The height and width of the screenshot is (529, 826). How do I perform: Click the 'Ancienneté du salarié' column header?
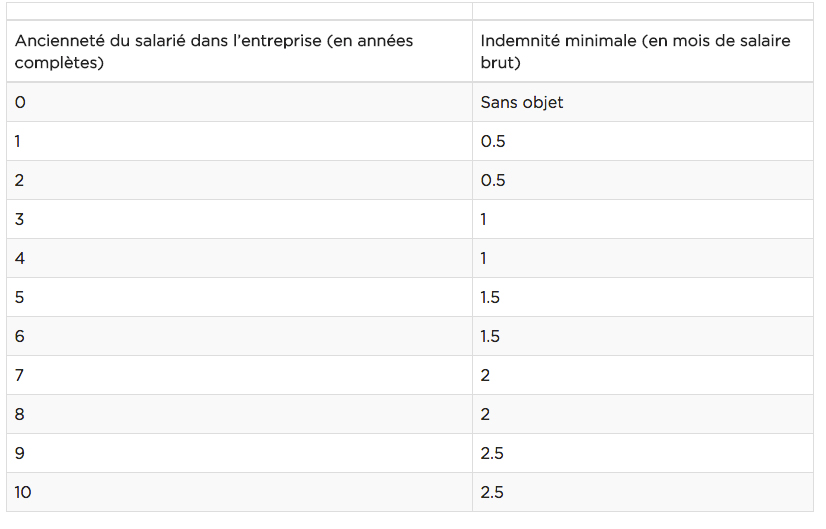[214, 51]
